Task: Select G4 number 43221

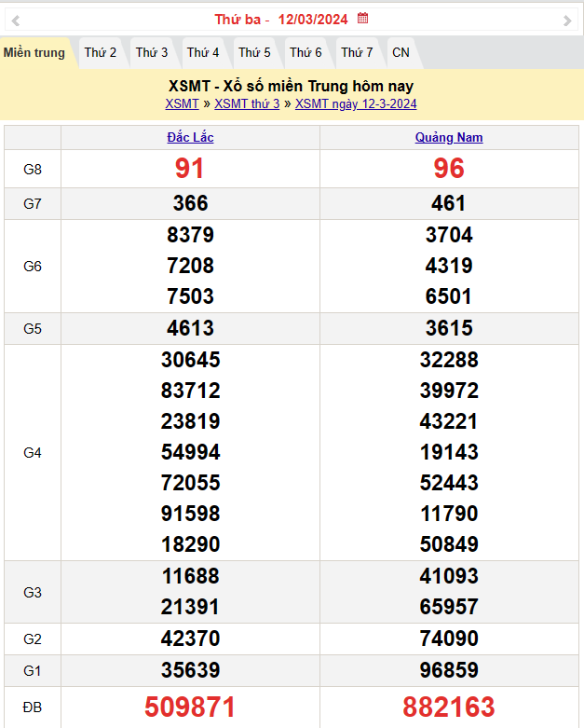Action: [449, 421]
